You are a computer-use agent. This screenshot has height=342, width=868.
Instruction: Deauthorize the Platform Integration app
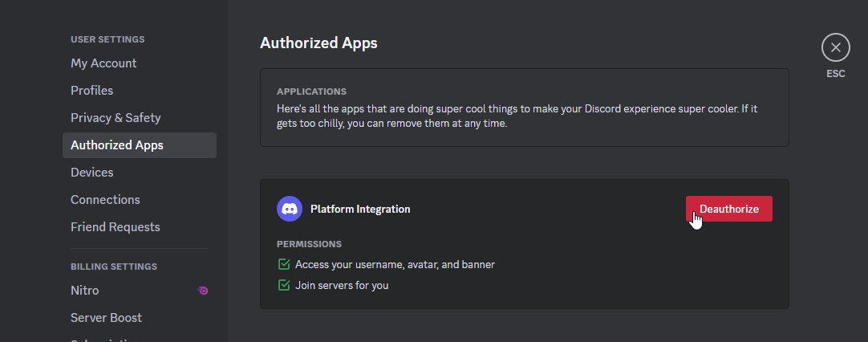pyautogui.click(x=728, y=209)
